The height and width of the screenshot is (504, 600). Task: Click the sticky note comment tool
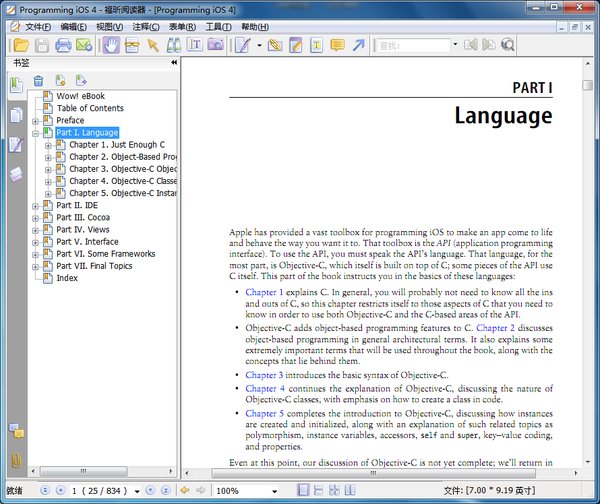pos(337,45)
